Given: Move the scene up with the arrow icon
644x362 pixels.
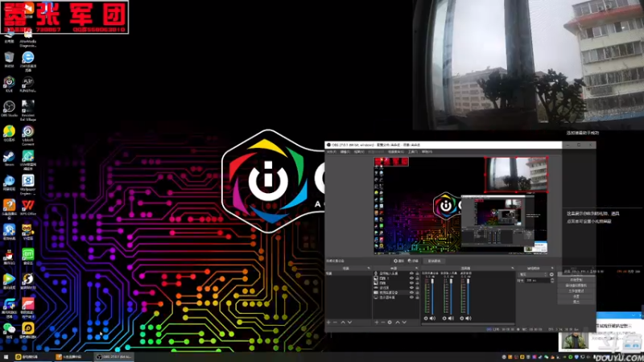Looking at the screenshot, I should 343,323.
